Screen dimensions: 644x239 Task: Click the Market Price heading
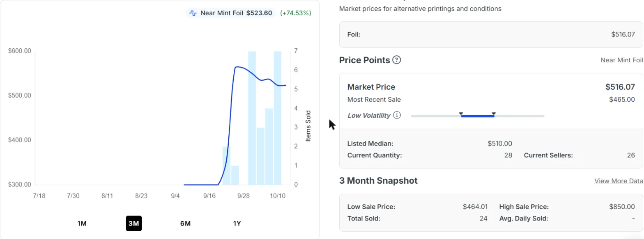tap(371, 87)
